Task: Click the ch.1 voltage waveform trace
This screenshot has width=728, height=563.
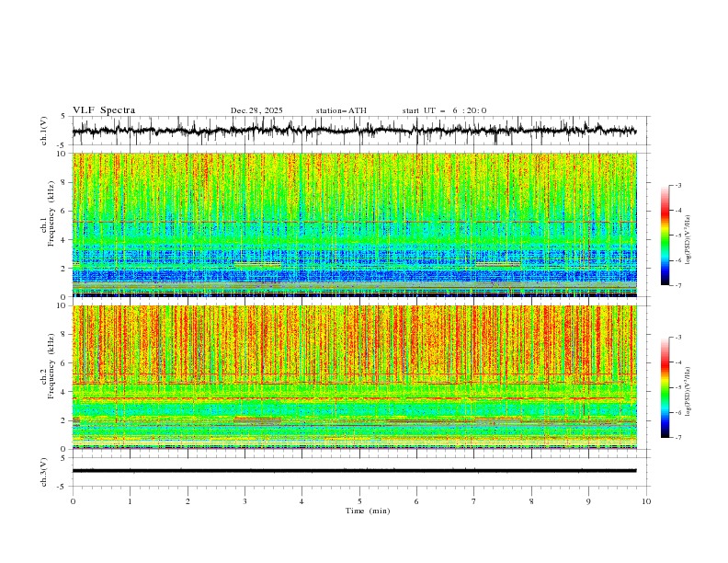Action: tap(355, 131)
